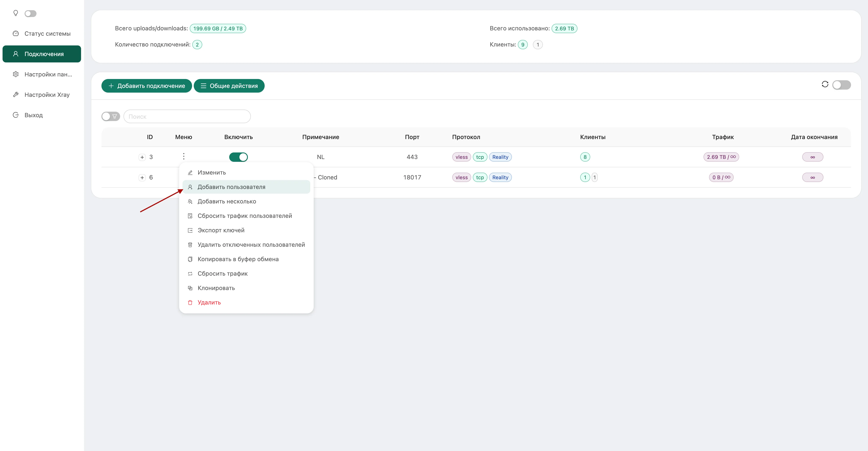Open Статус системы in the sidebar
Image resolution: width=868 pixels, height=451 pixels.
click(x=47, y=34)
